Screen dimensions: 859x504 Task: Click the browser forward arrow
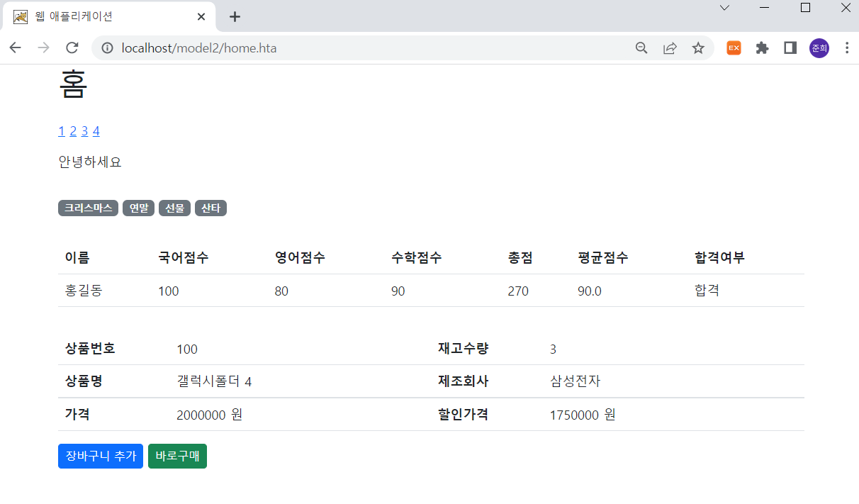coord(43,48)
